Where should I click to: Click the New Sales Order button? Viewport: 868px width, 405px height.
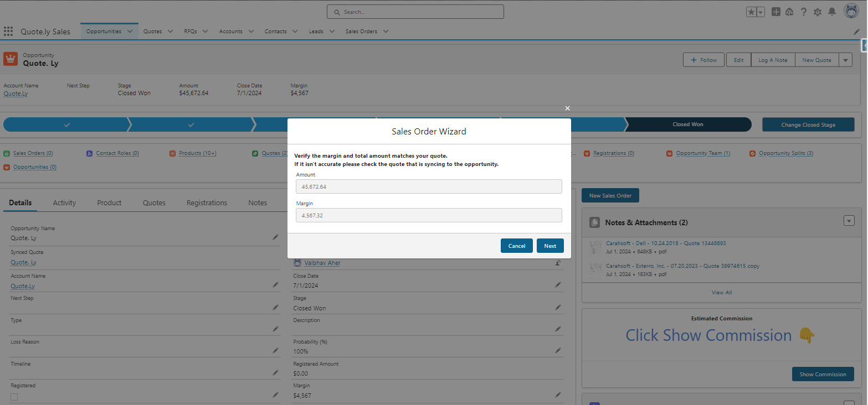click(x=610, y=195)
